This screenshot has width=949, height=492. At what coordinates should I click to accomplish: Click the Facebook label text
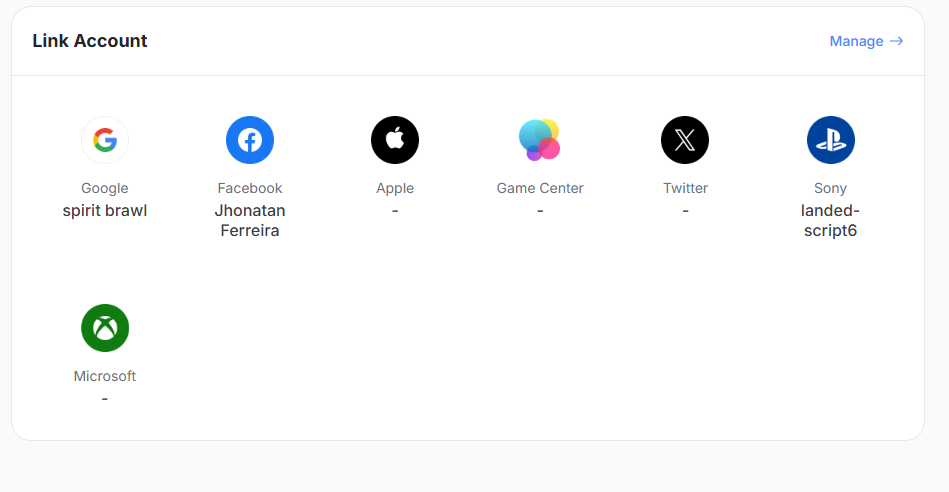click(250, 188)
